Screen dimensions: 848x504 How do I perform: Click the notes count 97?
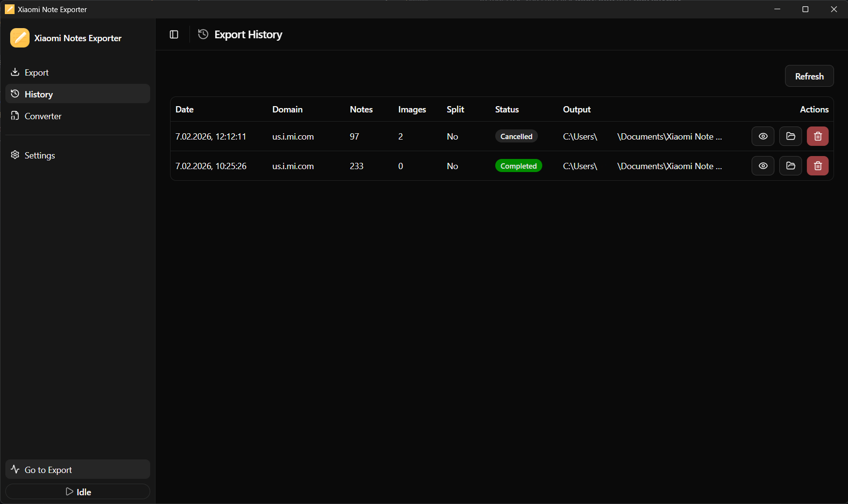pyautogui.click(x=354, y=137)
